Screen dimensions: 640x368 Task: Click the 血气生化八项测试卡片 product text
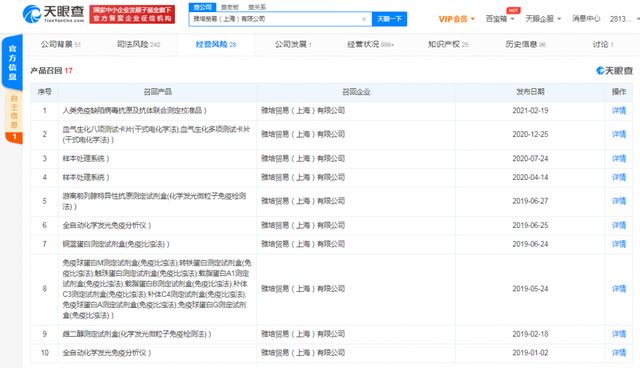[156, 134]
